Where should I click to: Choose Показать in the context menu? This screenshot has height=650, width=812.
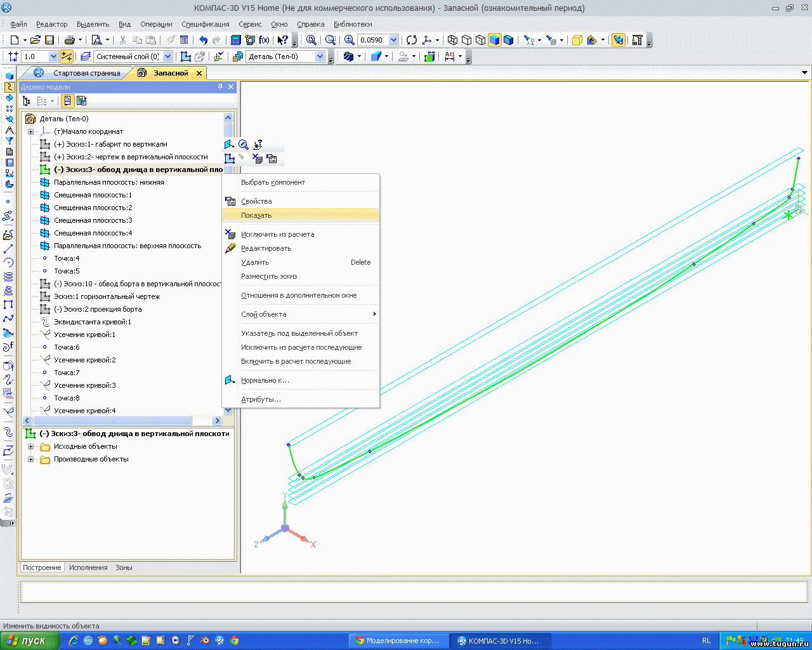[x=301, y=215]
